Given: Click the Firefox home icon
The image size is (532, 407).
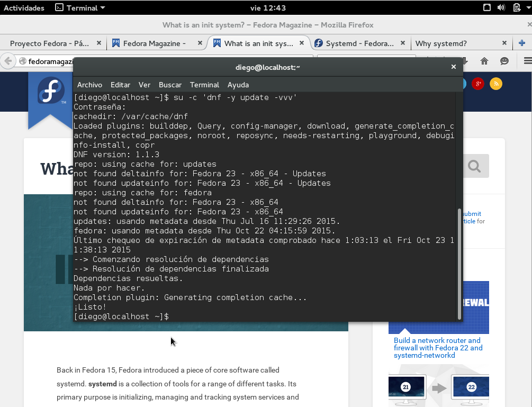Looking at the screenshot, I should click(x=484, y=61).
